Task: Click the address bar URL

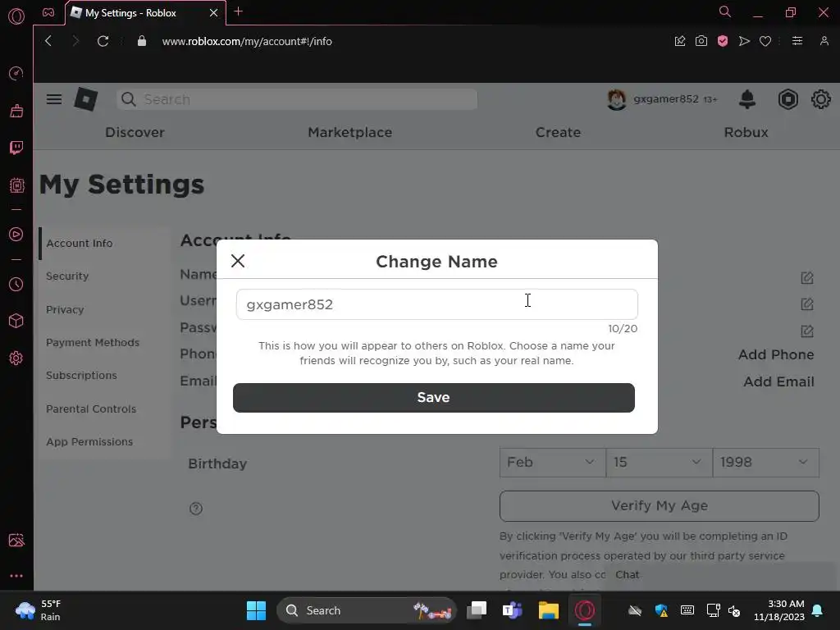Action: click(247, 41)
